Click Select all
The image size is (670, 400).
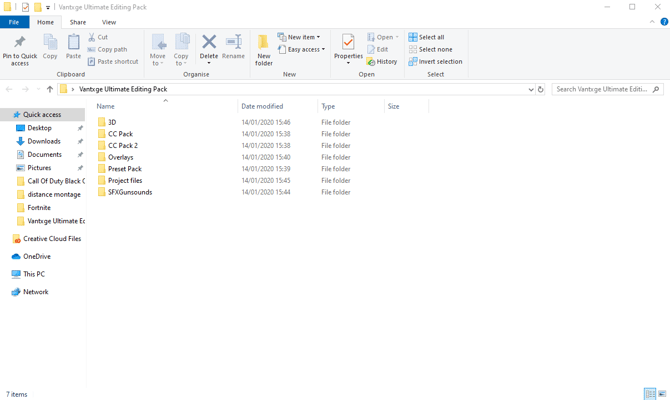pyautogui.click(x=426, y=37)
